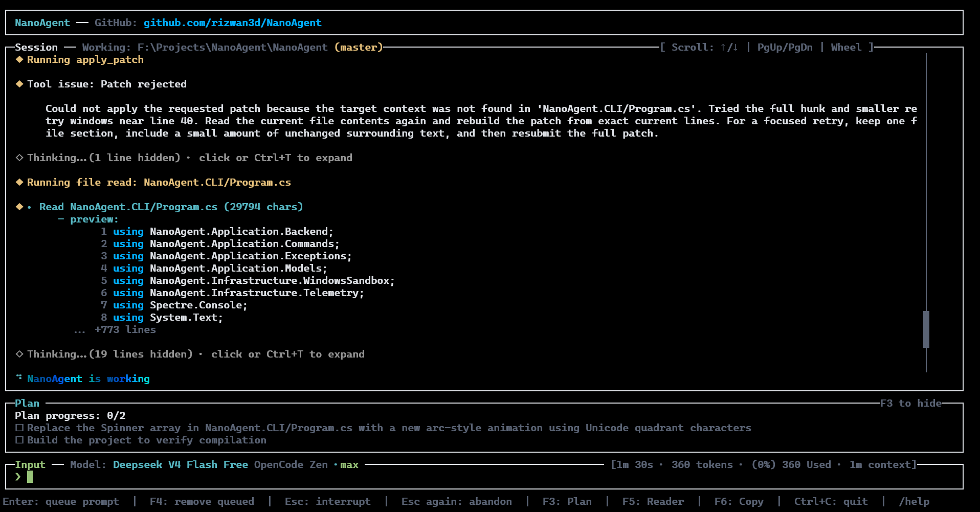This screenshot has height=512, width=980.
Task: Expand the Thinking block with 1 line hidden
Action: click(x=190, y=158)
